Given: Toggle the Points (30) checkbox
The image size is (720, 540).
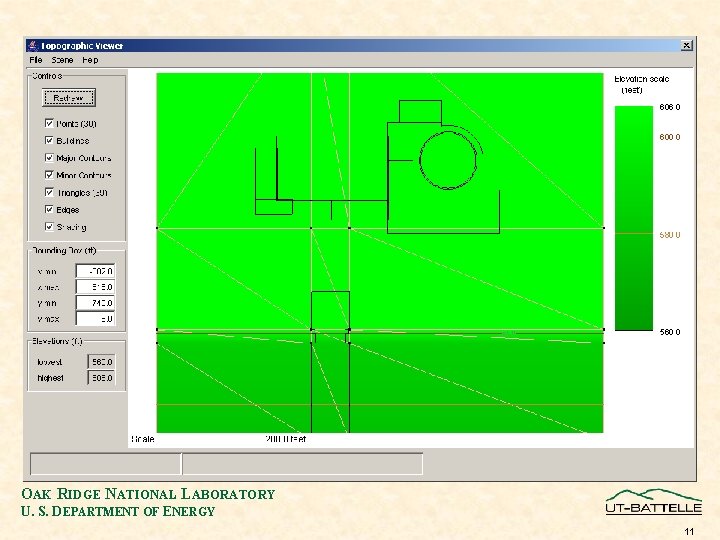Looking at the screenshot, I should [x=49, y=123].
